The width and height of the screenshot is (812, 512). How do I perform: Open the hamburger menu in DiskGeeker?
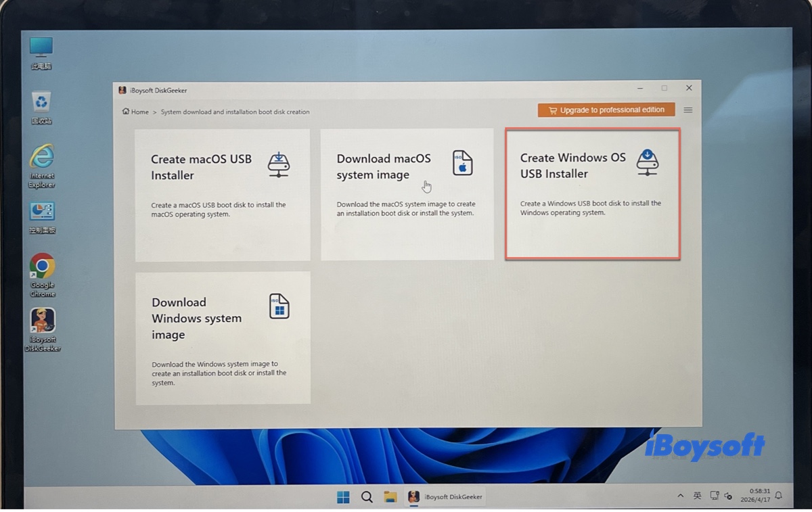point(688,110)
